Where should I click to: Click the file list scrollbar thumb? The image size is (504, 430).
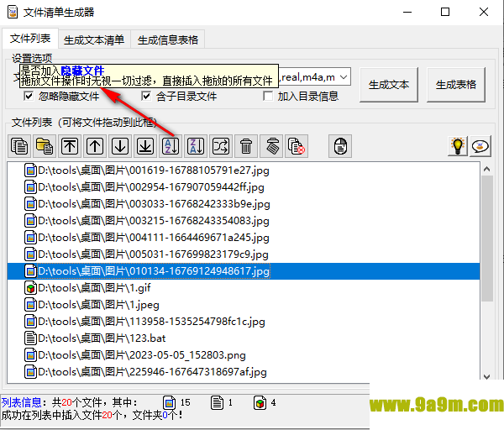(x=486, y=238)
